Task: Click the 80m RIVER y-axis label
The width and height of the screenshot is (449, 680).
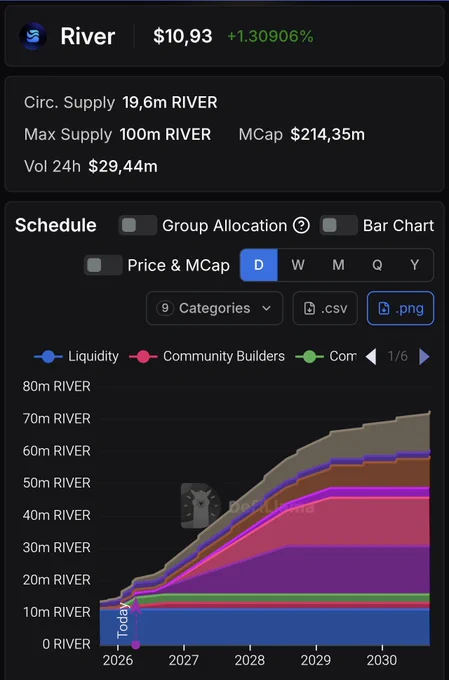Action: [56, 386]
